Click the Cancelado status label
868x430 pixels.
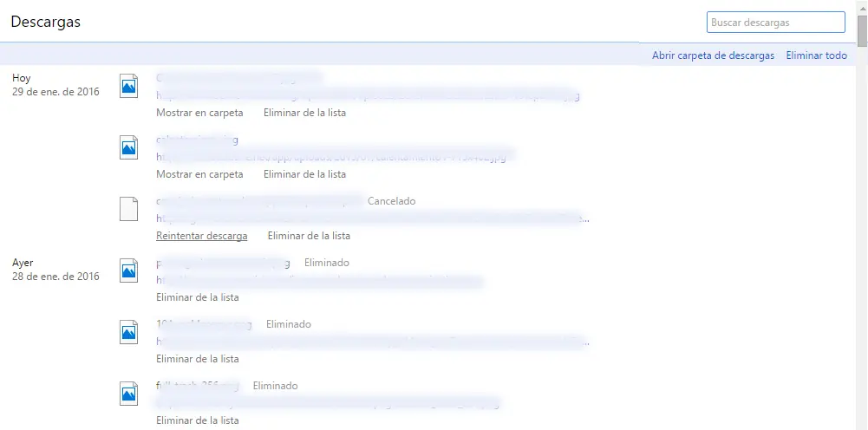pos(391,201)
